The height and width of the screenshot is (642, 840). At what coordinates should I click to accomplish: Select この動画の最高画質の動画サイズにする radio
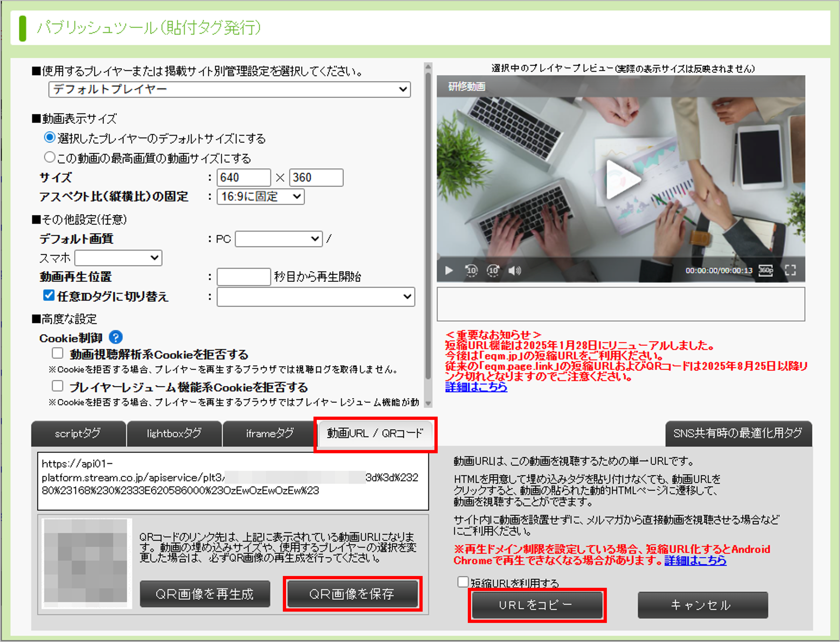pyautogui.click(x=50, y=157)
